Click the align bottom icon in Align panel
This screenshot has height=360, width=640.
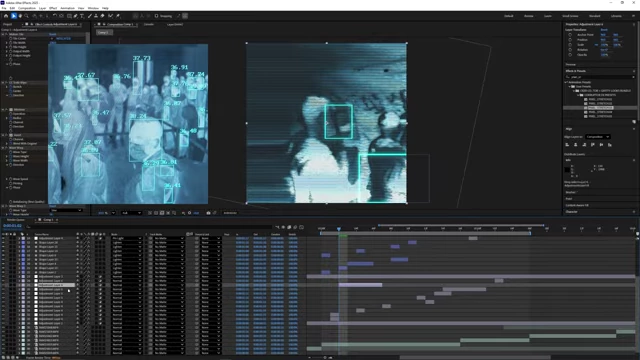610,144
